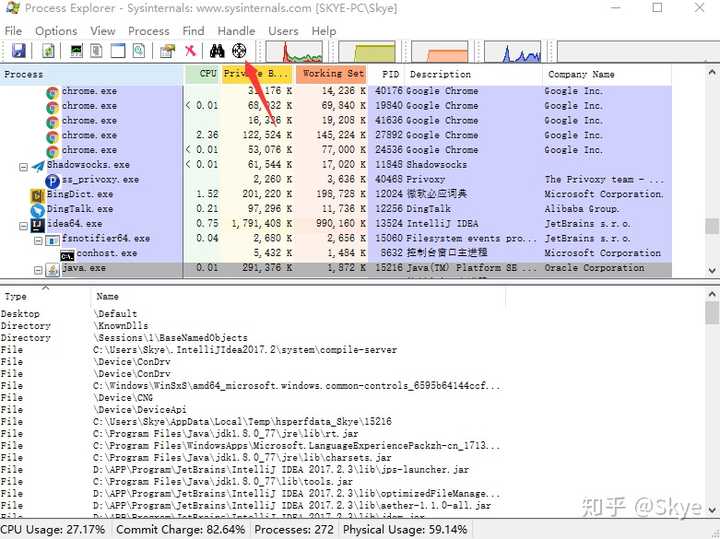Screen dimensions: 720x539
Task: Sort by the PID column header
Action: pos(387,74)
